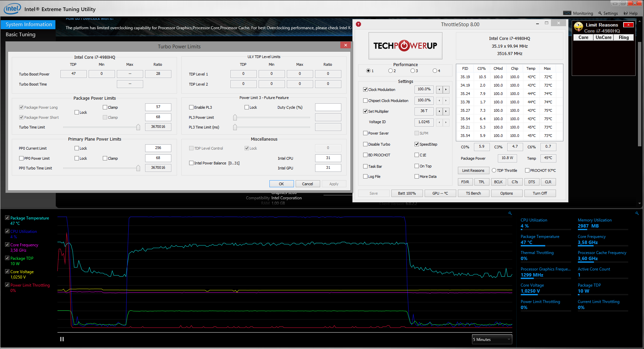Decrease Voltage ID arrow
This screenshot has height=349, width=644.
[x=439, y=122]
